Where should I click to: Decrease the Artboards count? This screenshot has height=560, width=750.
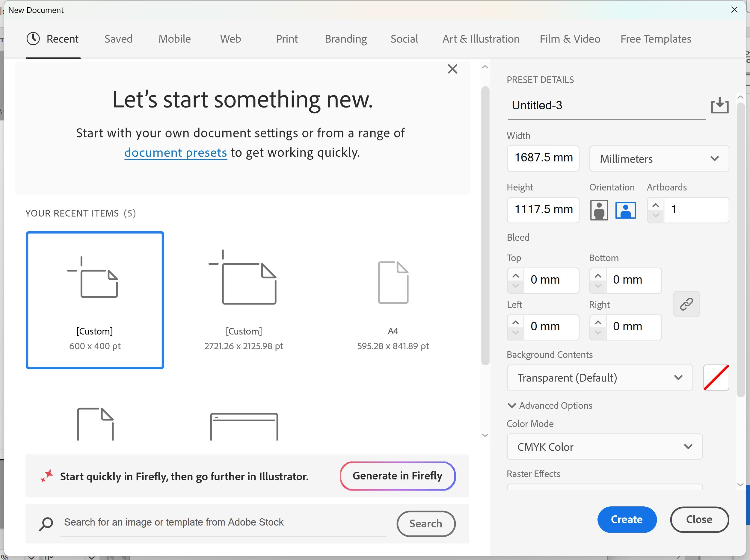655,215
